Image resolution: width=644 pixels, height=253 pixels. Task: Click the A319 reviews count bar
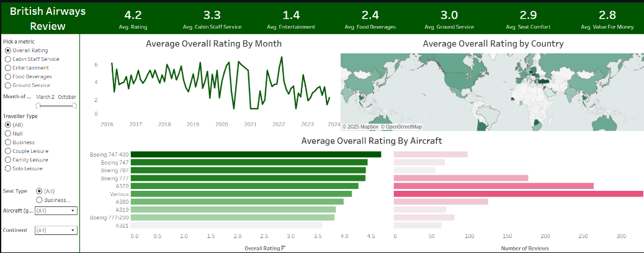pos(420,209)
